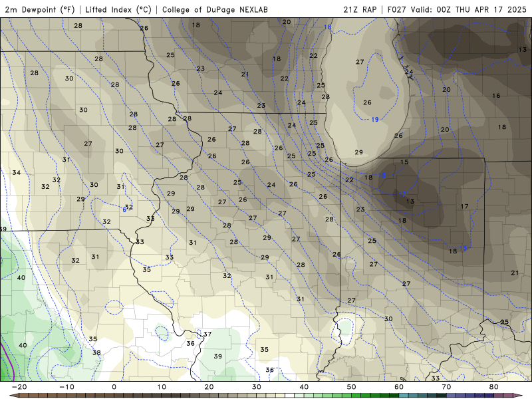Viewport: 532px width, 399px height.
Task: Click the "Lifted Index (°C)" header label
Action: 118,9
